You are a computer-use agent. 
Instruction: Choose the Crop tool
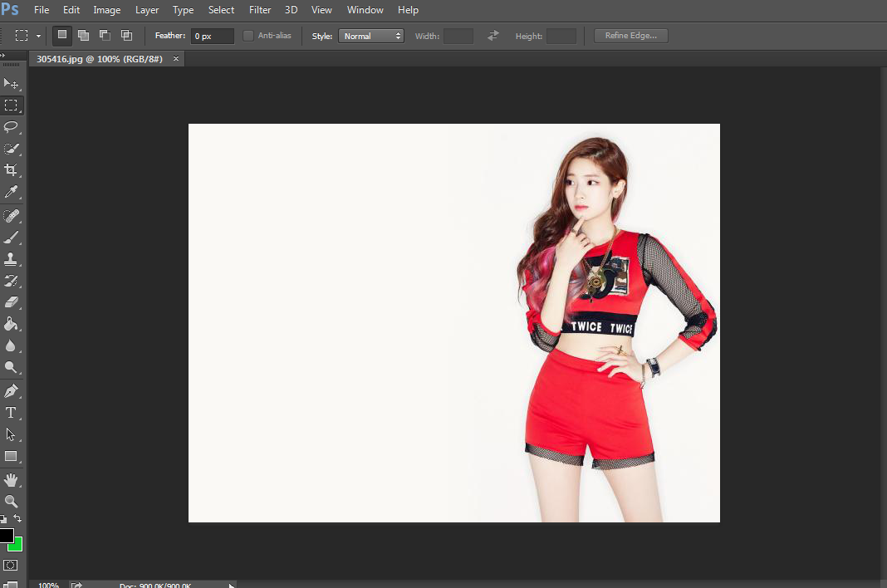12,170
